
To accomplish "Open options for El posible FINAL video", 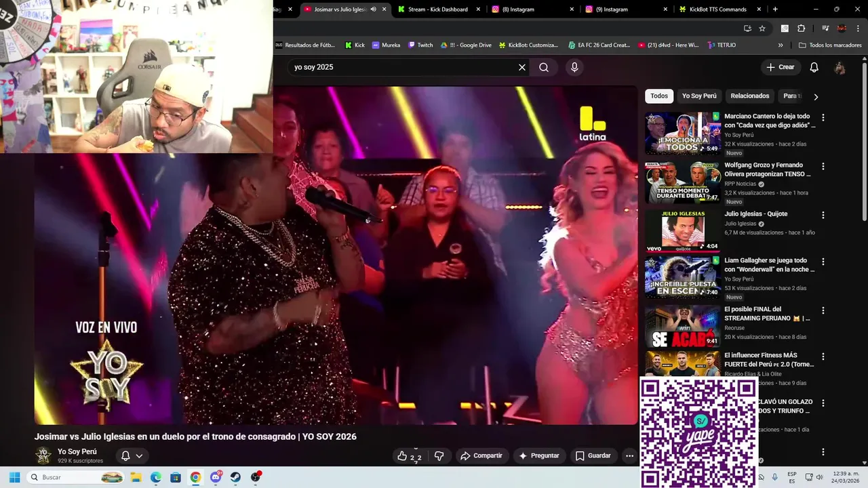I will tap(823, 310).
